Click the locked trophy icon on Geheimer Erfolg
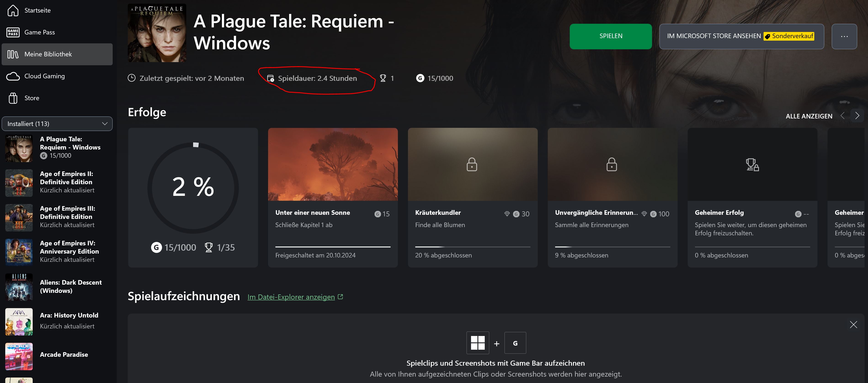The width and height of the screenshot is (868, 383). click(x=752, y=165)
